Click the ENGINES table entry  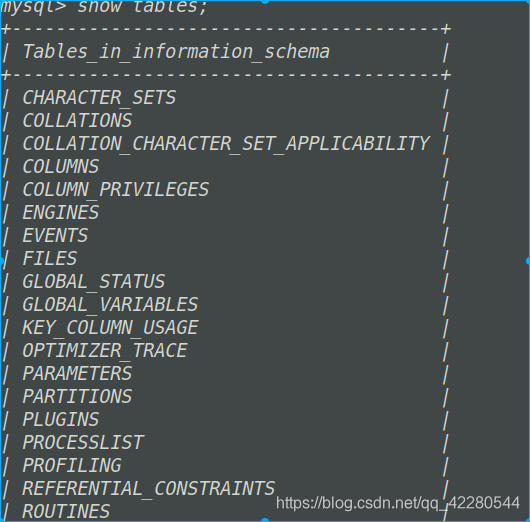[61, 213]
